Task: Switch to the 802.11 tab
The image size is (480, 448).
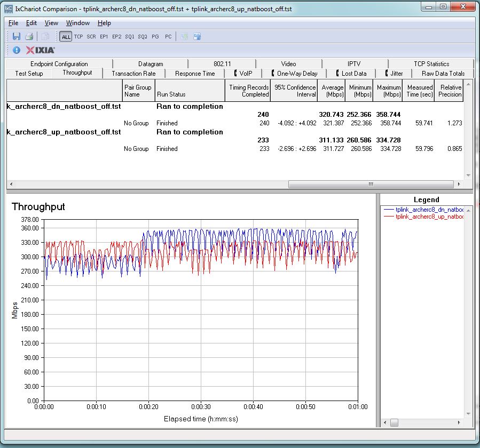Action: tap(222, 64)
